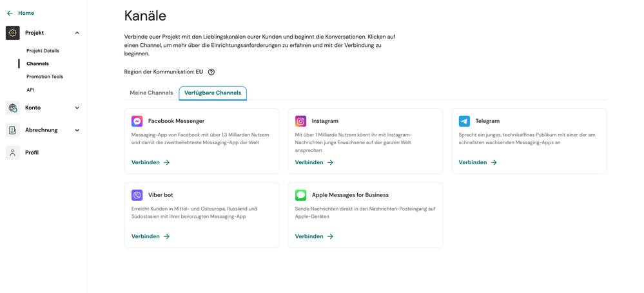Click Verbinden under Telegram

478,162
